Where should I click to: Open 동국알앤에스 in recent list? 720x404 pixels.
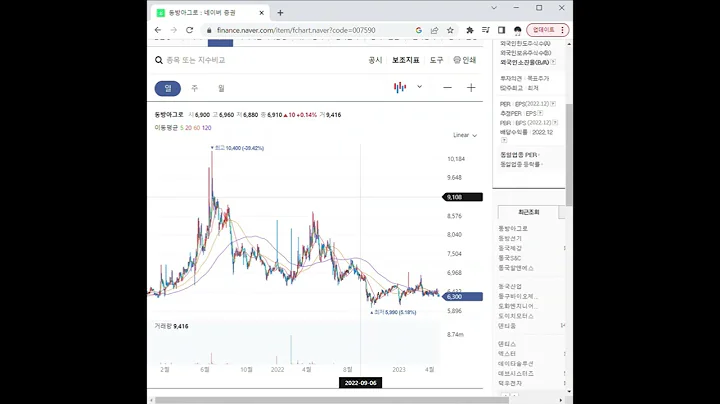516,268
